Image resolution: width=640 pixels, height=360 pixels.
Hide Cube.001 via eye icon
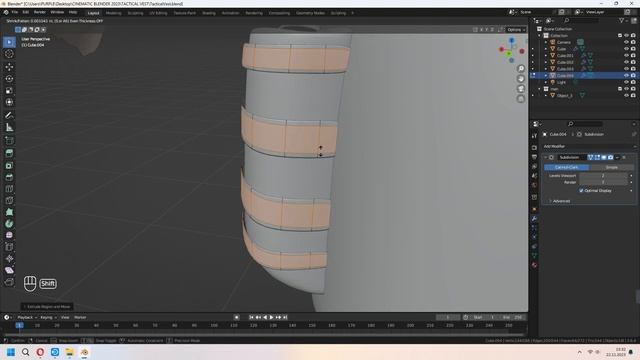pyautogui.click(x=626, y=56)
